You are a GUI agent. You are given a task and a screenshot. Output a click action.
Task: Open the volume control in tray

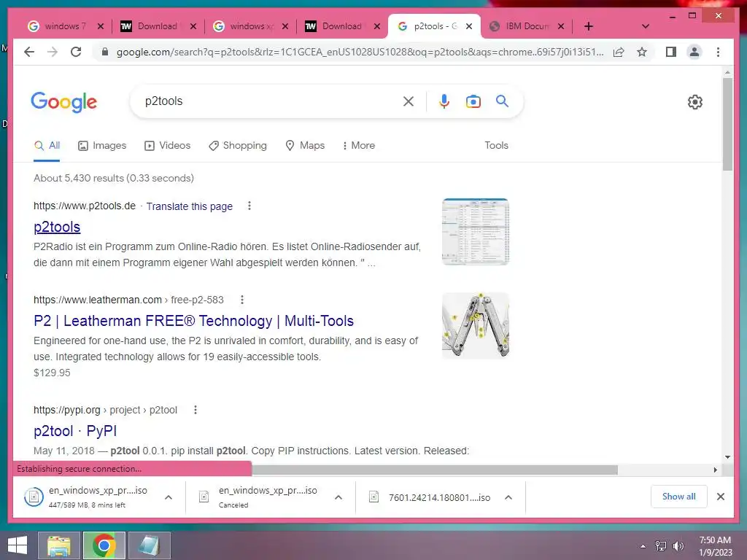point(678,546)
